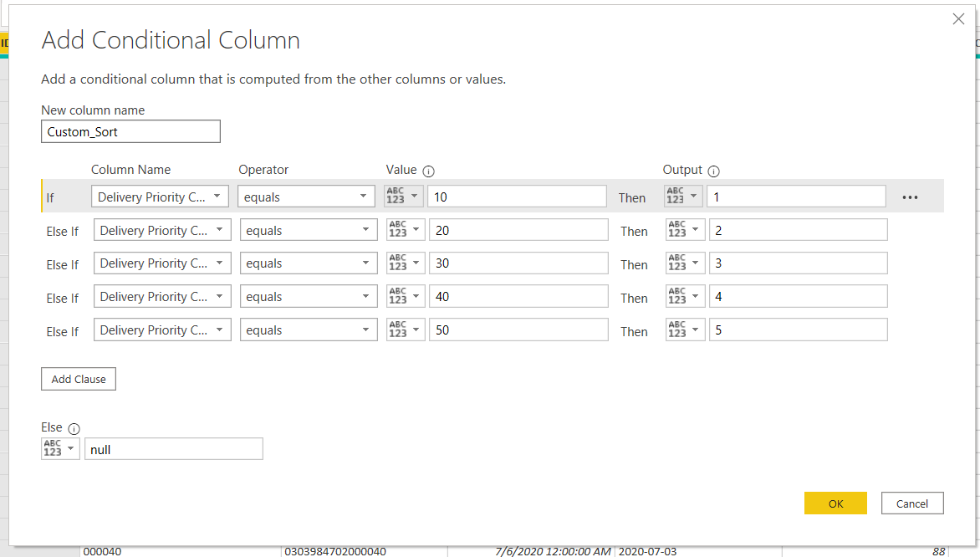Open the output type selector for output 5
This screenshot has width=980, height=557.
(686, 330)
